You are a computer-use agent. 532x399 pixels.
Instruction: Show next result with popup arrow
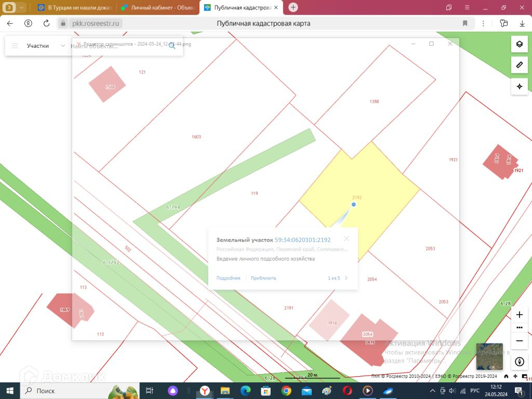pos(347,278)
